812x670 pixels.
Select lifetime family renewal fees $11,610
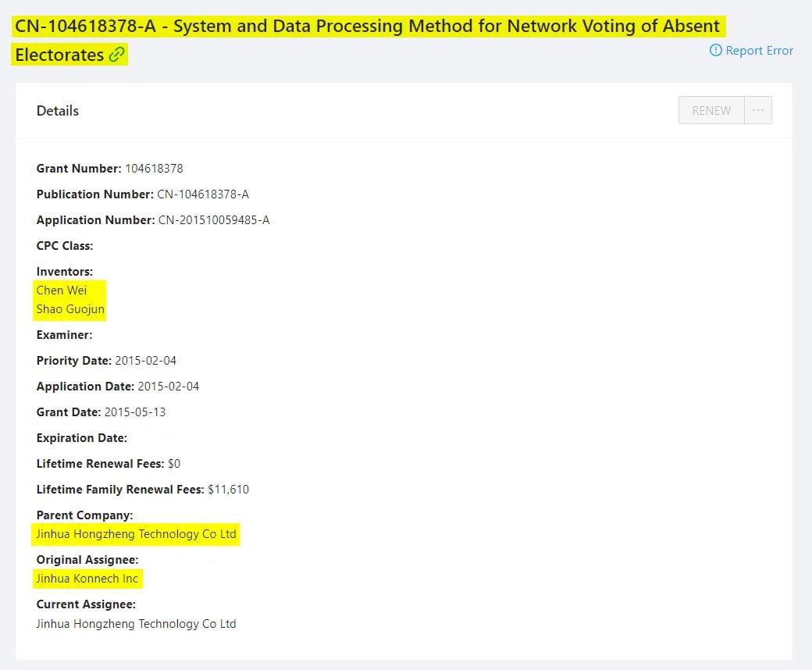tap(228, 490)
